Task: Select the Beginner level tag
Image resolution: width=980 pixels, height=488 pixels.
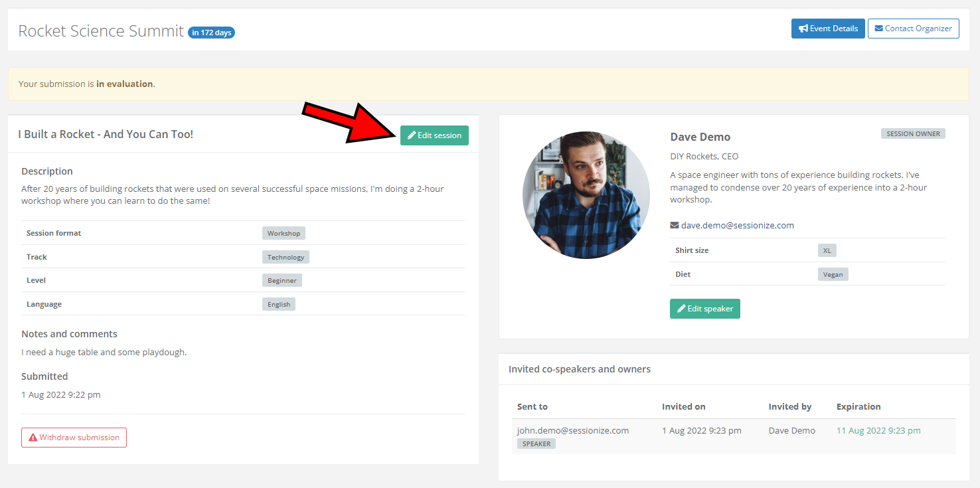Action: tap(282, 281)
